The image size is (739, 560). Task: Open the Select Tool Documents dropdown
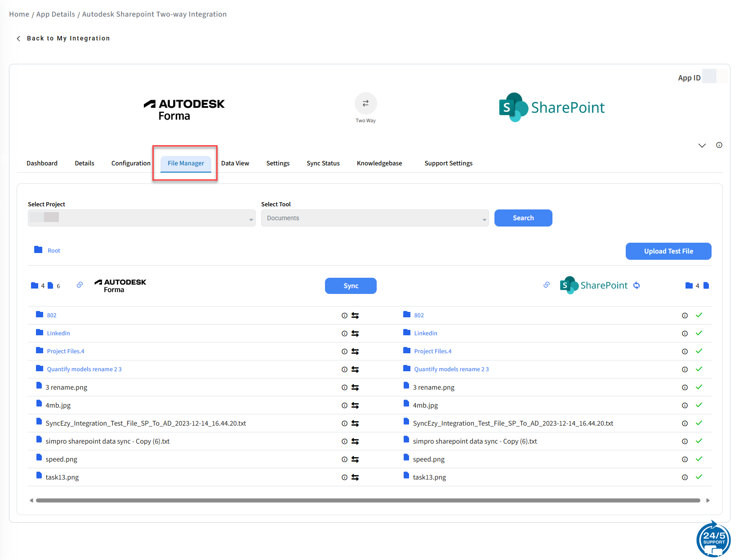tap(374, 218)
